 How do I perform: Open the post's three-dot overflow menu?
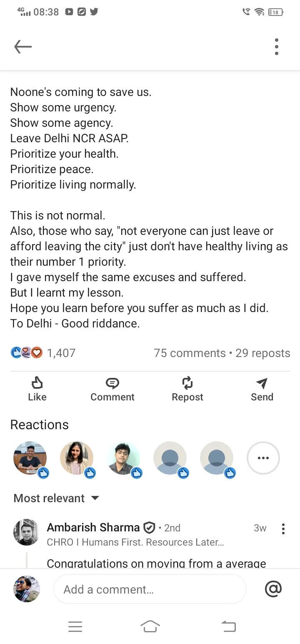click(276, 47)
